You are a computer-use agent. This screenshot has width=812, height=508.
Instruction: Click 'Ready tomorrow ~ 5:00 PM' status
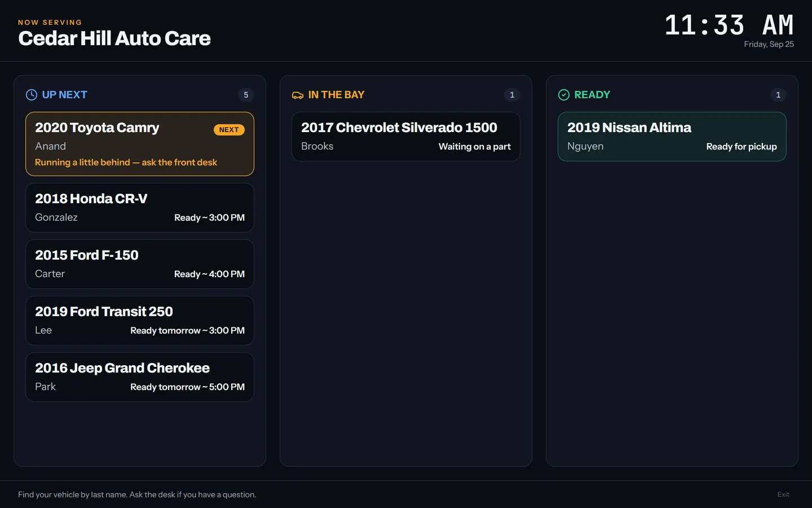tap(187, 387)
